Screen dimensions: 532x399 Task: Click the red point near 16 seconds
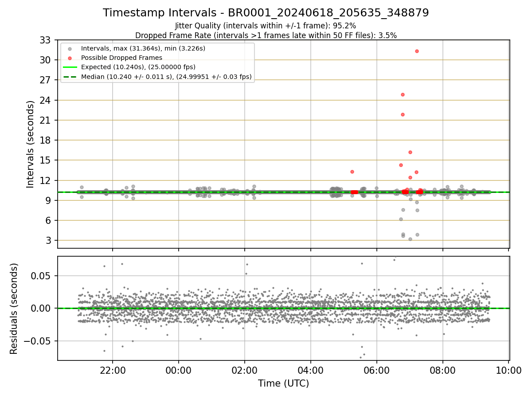pos(410,152)
